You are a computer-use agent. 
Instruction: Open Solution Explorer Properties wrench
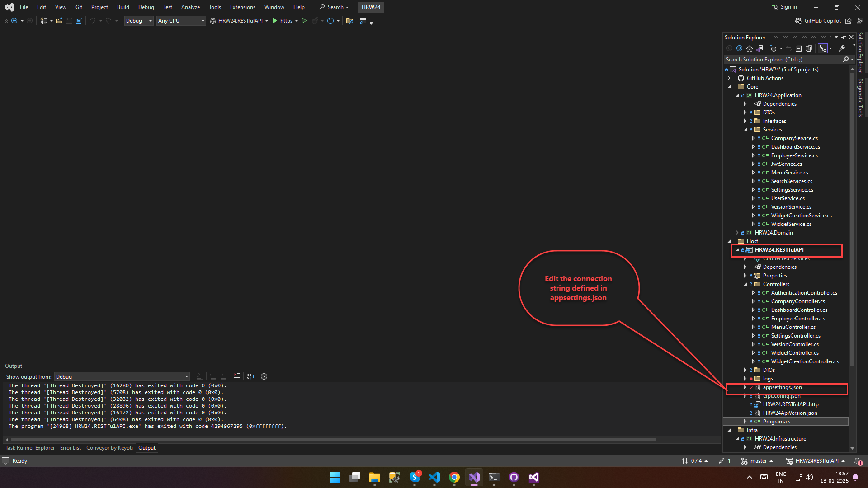pyautogui.click(x=842, y=48)
